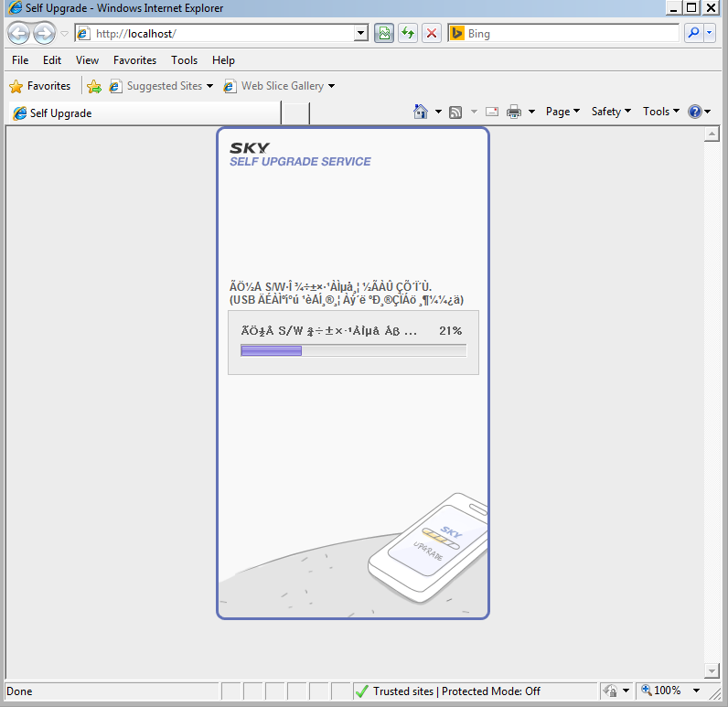The height and width of the screenshot is (707, 728).
Task: Open the View menu
Action: [87, 60]
